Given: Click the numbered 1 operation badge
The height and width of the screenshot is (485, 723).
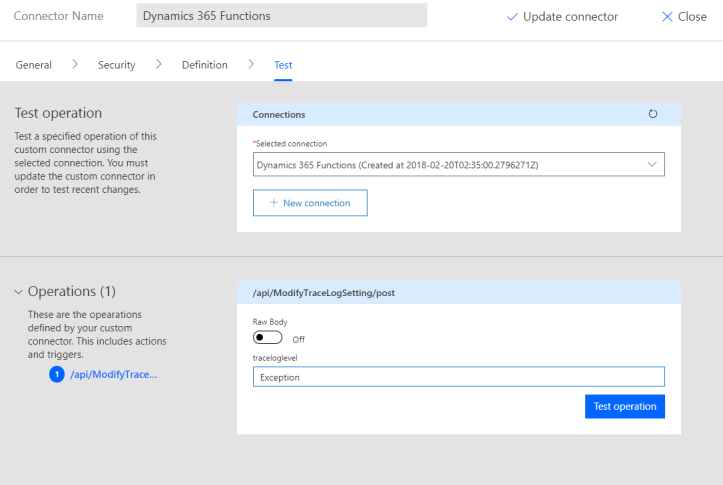Looking at the screenshot, I should pyautogui.click(x=57, y=375).
